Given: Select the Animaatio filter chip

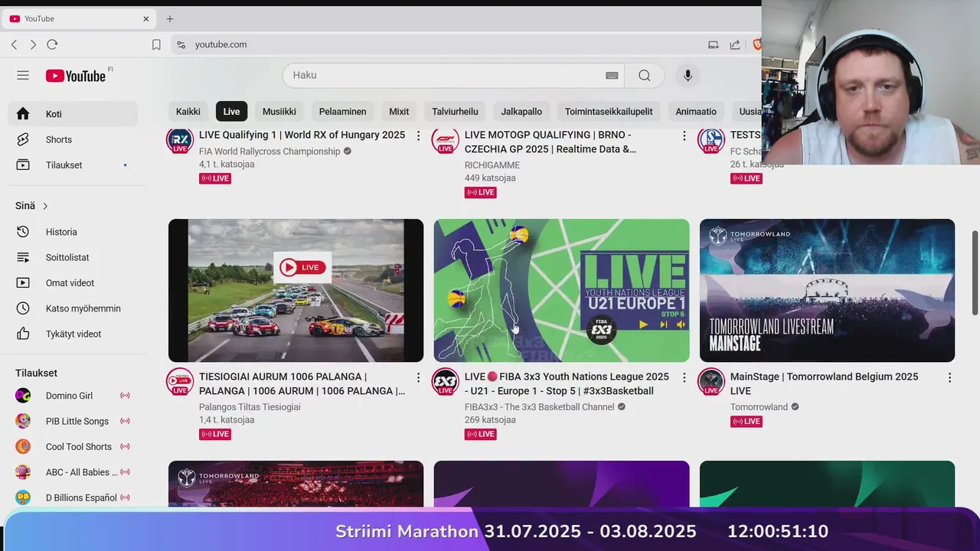Looking at the screenshot, I should pos(696,112).
